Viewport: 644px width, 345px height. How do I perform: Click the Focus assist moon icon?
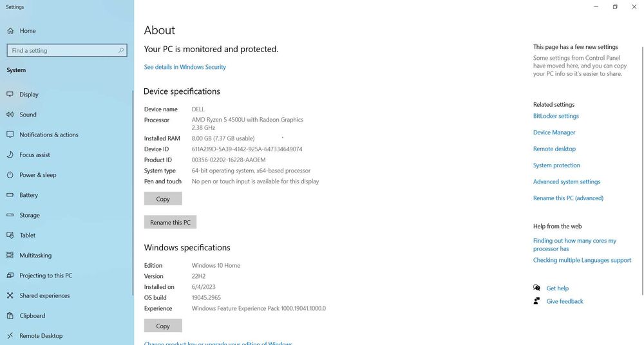pos(10,154)
